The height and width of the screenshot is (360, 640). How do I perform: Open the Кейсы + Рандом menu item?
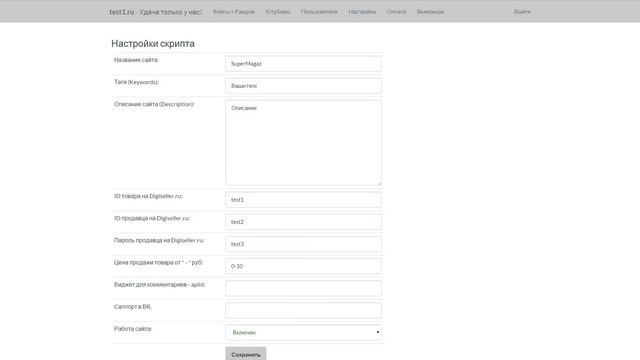click(x=234, y=12)
